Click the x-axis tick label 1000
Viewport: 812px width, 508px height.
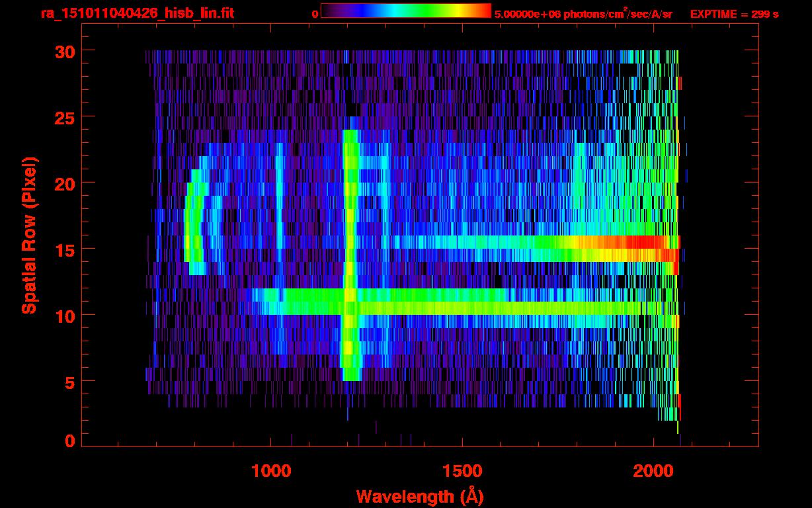[x=271, y=471]
